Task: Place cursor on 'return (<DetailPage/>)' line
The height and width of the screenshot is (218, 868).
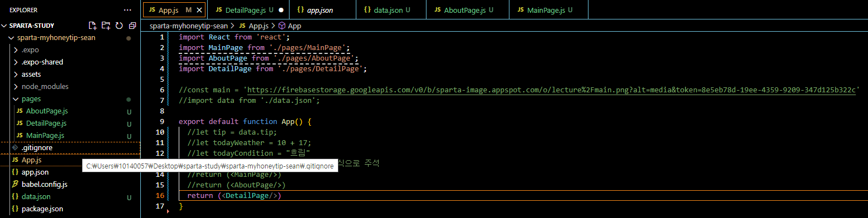Action: pos(234,196)
